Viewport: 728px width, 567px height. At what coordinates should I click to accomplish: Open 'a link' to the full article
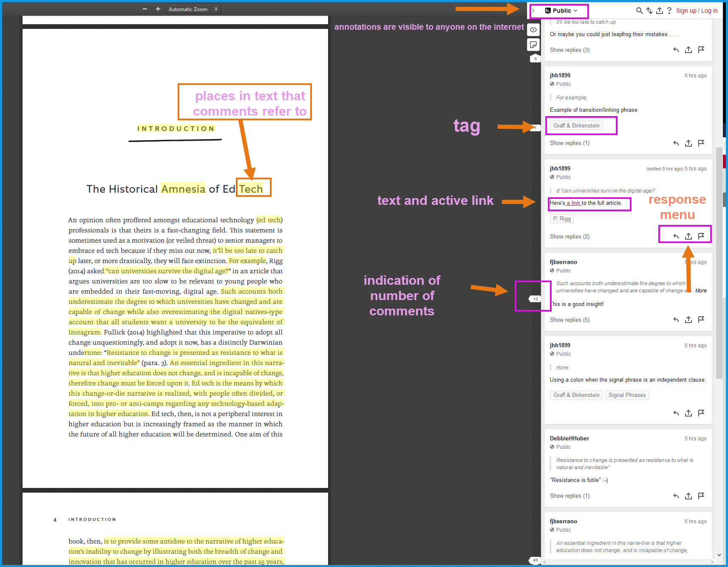click(x=574, y=203)
